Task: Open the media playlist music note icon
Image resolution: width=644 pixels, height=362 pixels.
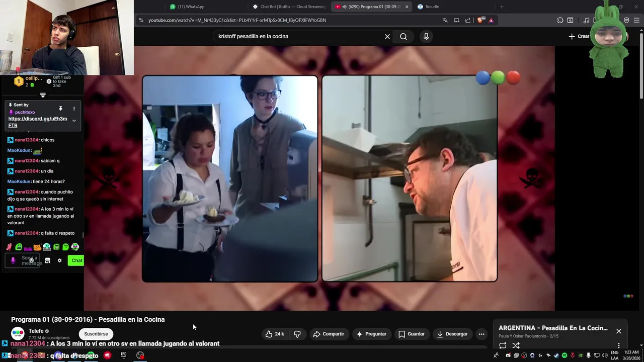Action: pos(586,20)
